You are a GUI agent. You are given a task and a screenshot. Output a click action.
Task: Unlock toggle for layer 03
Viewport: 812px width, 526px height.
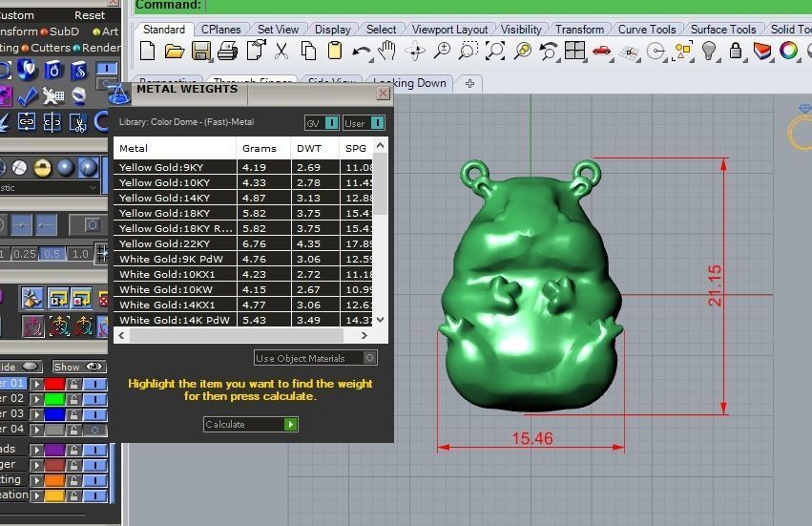[x=74, y=414]
